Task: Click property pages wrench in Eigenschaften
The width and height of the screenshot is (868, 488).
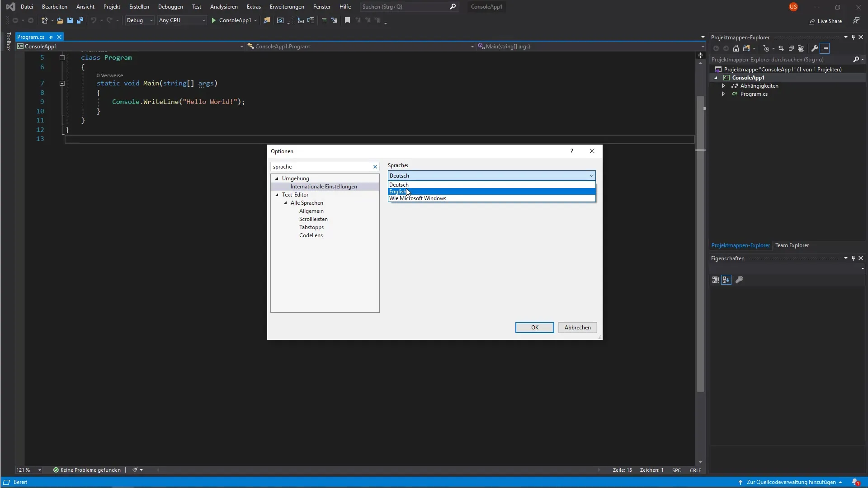Action: [x=739, y=280]
